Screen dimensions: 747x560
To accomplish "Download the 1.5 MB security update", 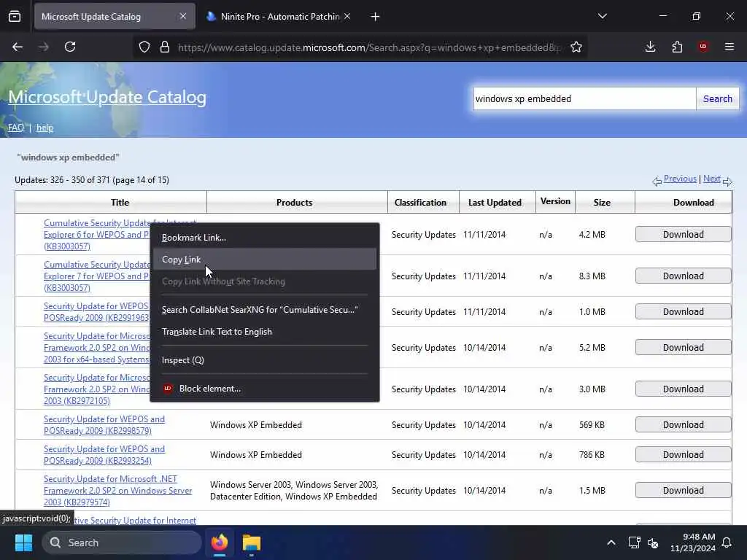I will [x=683, y=490].
